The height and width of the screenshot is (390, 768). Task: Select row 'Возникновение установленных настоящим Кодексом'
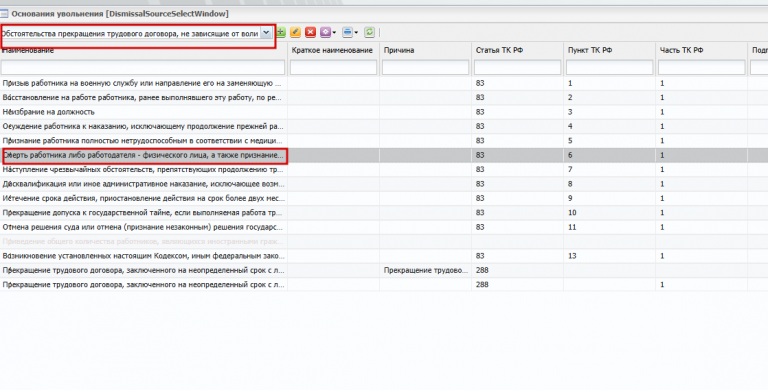(384, 256)
